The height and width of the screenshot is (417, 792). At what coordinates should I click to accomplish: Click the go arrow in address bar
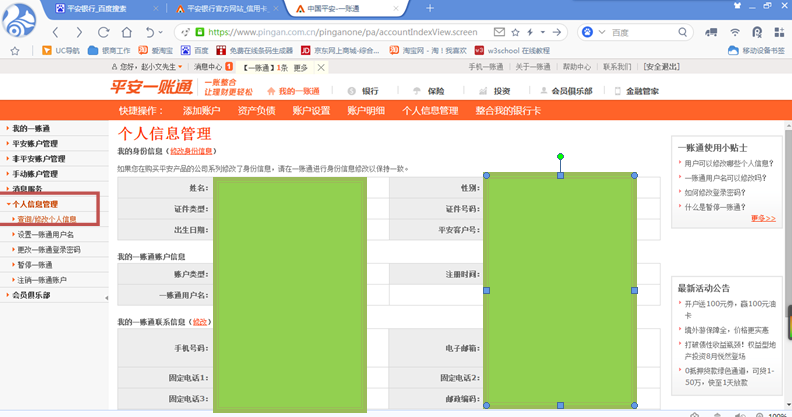(557, 32)
